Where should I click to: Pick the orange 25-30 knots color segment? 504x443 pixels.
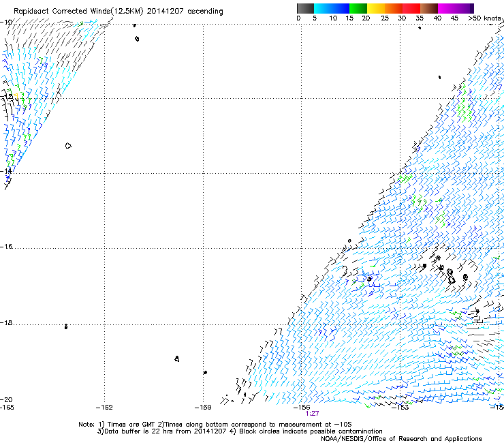(x=394, y=8)
